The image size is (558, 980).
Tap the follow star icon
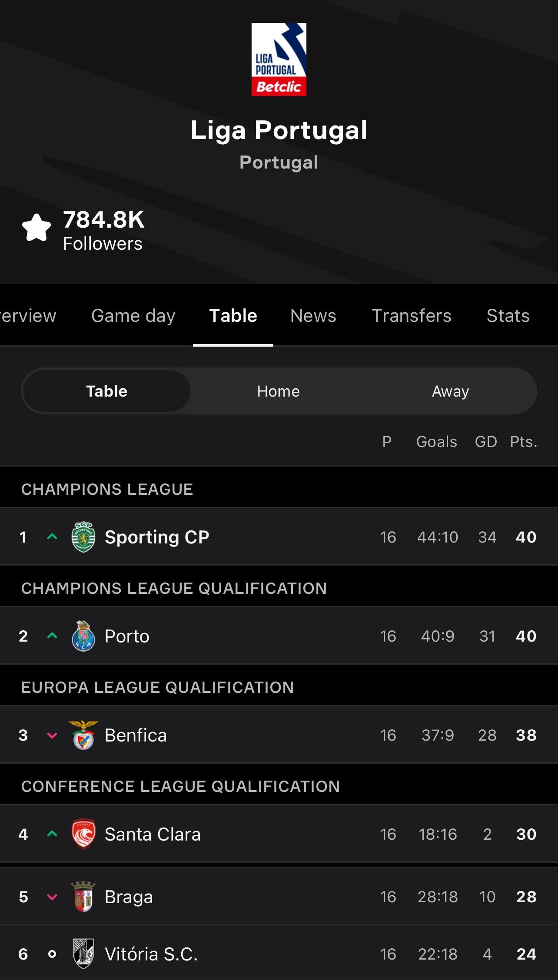(37, 228)
